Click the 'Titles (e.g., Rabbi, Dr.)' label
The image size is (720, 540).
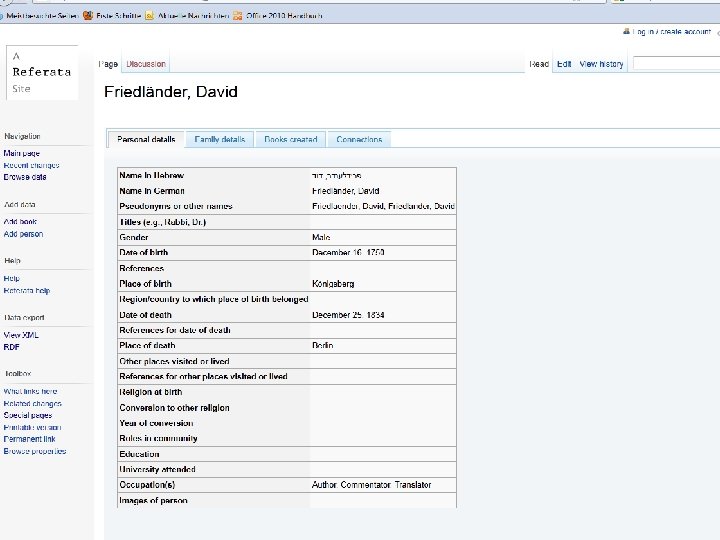tap(163, 222)
